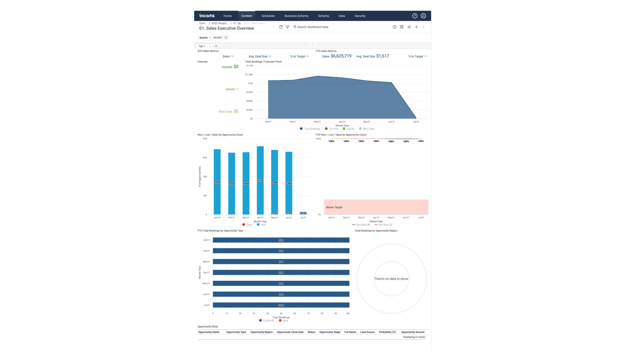Open dashboard info icon

394,27
